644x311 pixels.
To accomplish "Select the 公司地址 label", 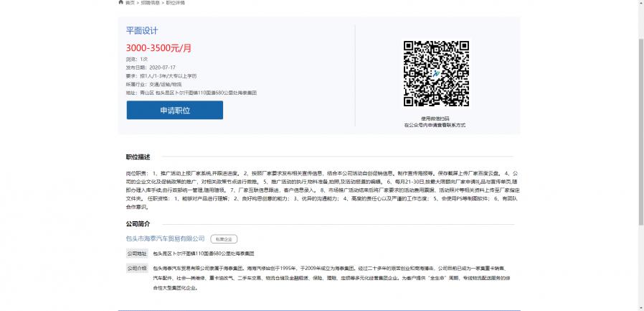I will (137, 254).
